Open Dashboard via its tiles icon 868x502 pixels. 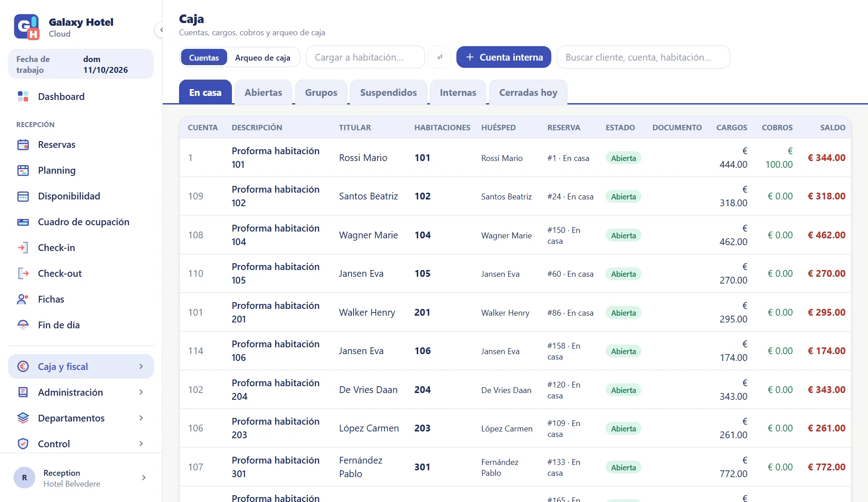pos(23,96)
